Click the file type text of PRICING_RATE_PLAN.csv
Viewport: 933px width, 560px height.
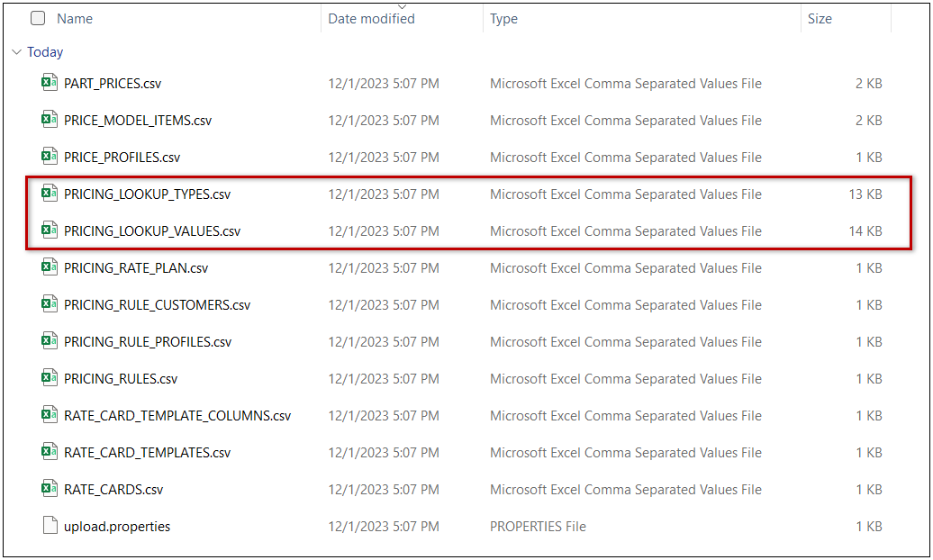[x=625, y=268]
